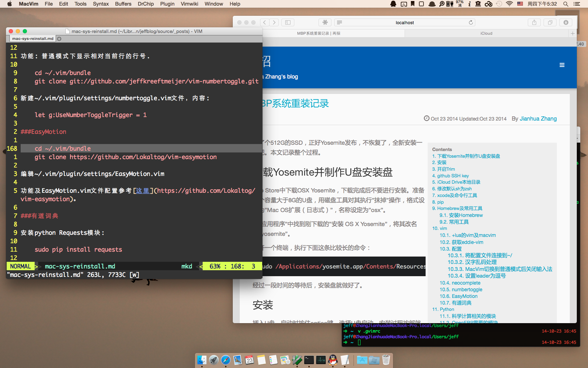Go to 10.5. numbertoggle section
This screenshot has width=588, height=368.
pyautogui.click(x=461, y=289)
